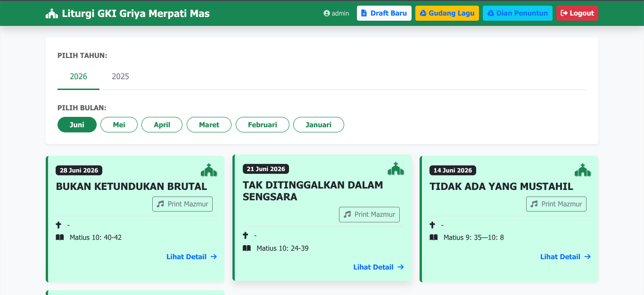644x295 pixels.
Task: Open the TIDAK ADA YANG MUSTAHIL title
Action: pos(501,187)
